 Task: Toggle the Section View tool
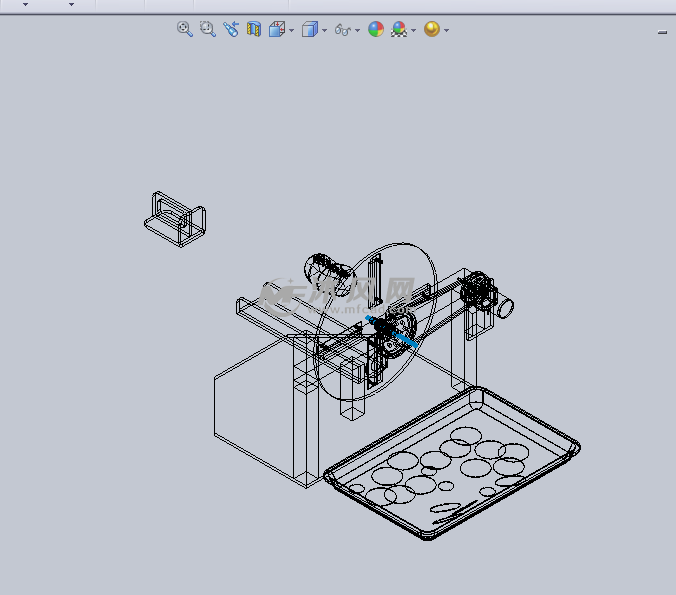[x=254, y=29]
